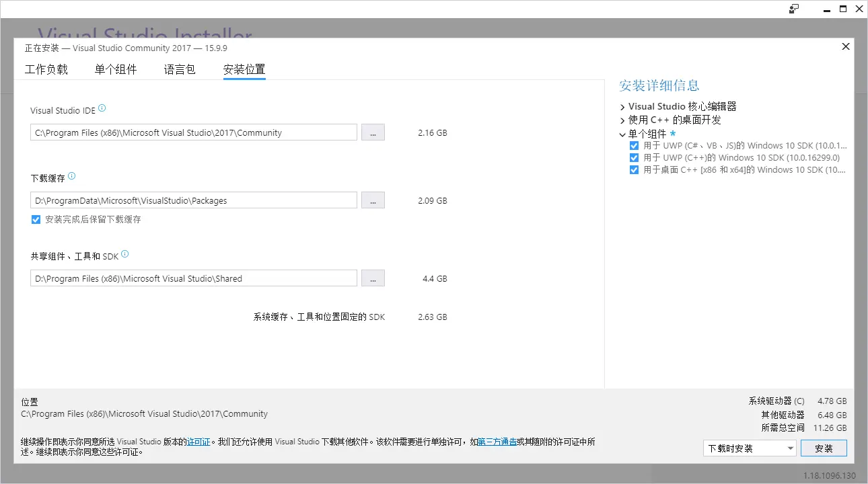The image size is (868, 484).
Task: Click 系统驱动器 (C) 4.78 GB entry
Action: tap(797, 401)
